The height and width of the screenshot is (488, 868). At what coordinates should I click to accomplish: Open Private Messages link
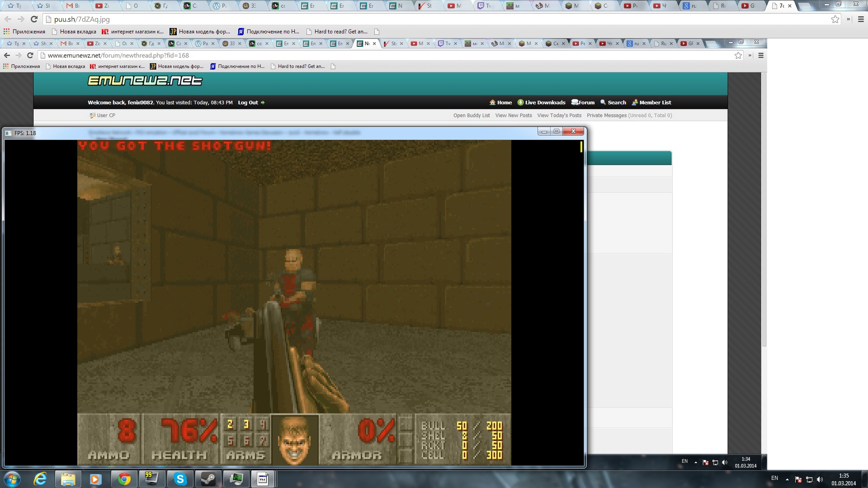click(606, 115)
